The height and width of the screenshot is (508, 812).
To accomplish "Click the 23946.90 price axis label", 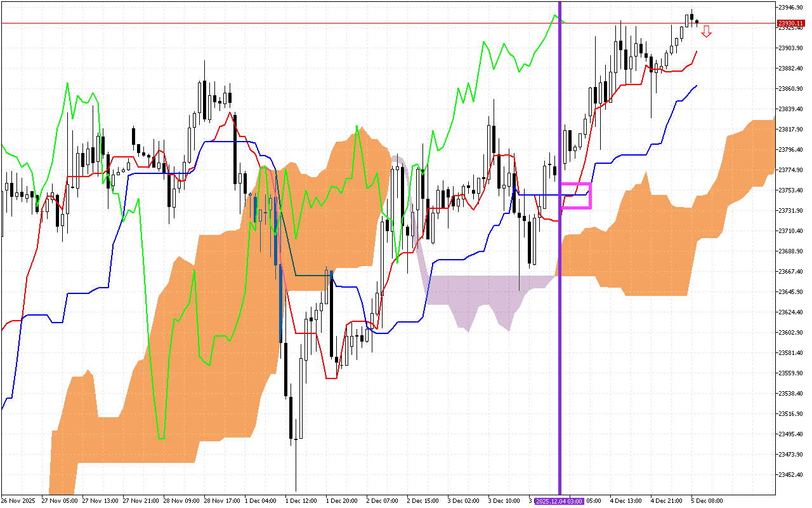I will point(791,8).
